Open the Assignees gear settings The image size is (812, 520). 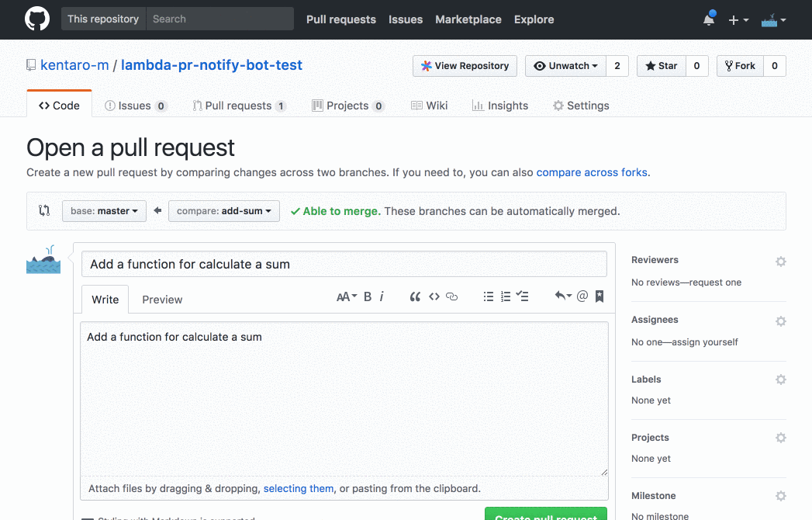780,321
